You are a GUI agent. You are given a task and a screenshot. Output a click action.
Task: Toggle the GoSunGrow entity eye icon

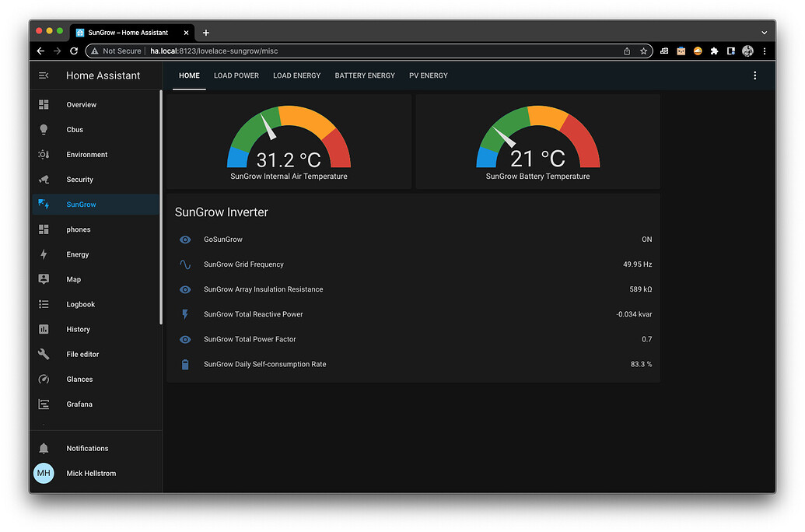185,240
